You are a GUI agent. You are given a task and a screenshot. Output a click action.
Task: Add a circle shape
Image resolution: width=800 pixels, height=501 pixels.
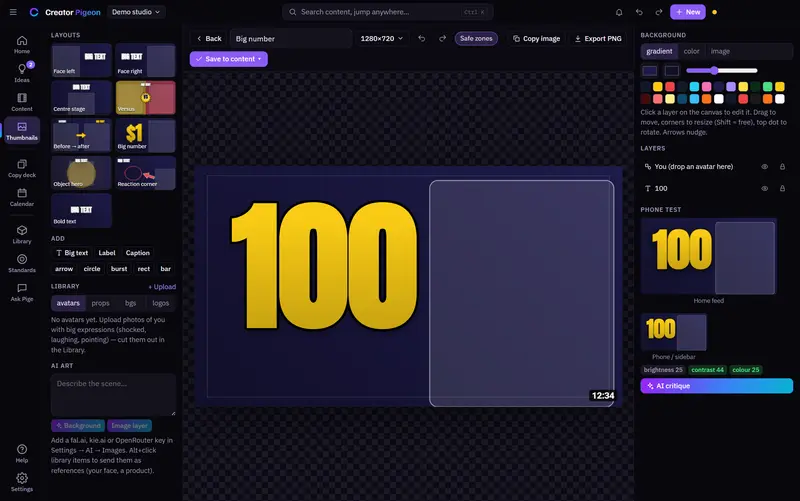(92, 269)
